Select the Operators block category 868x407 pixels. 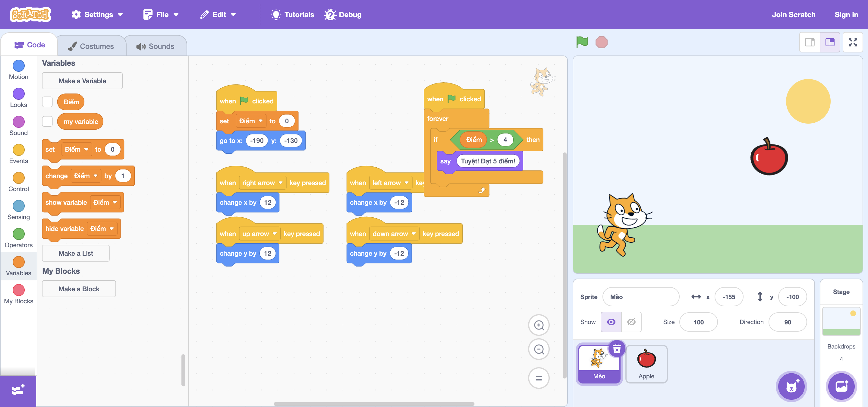[x=18, y=238]
